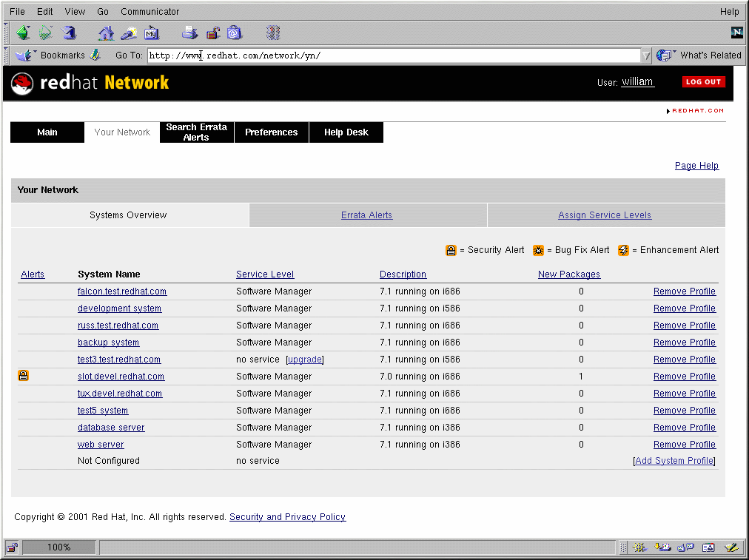This screenshot has width=749, height=560.
Task: Click the upgrade link for test3.test.redhat.com
Action: pyautogui.click(x=305, y=360)
